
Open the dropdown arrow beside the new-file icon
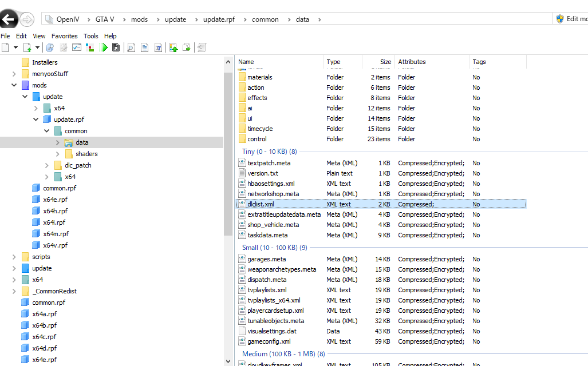click(15, 47)
